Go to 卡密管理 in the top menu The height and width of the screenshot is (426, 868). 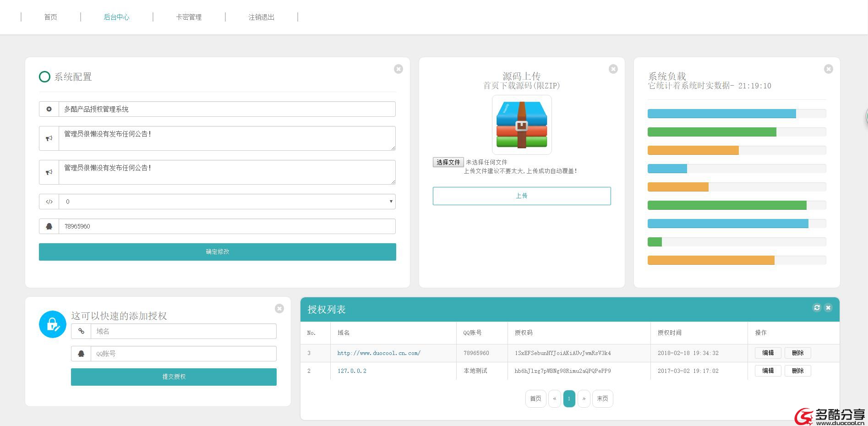189,17
